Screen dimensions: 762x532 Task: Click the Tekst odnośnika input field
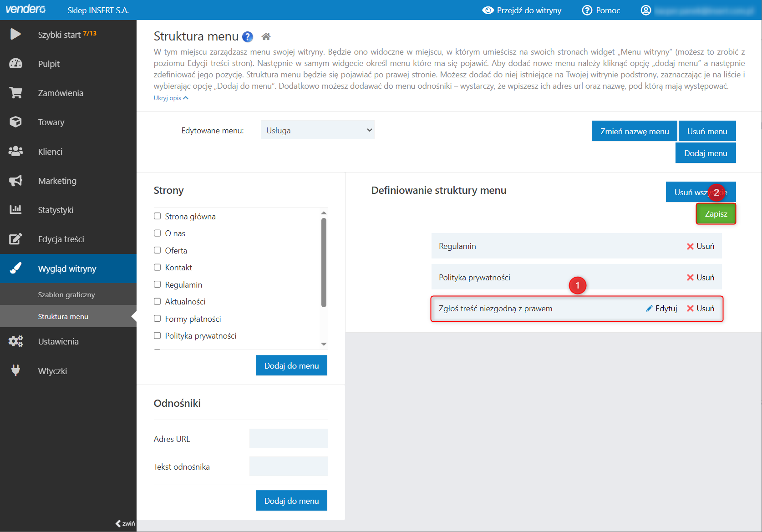[289, 466]
